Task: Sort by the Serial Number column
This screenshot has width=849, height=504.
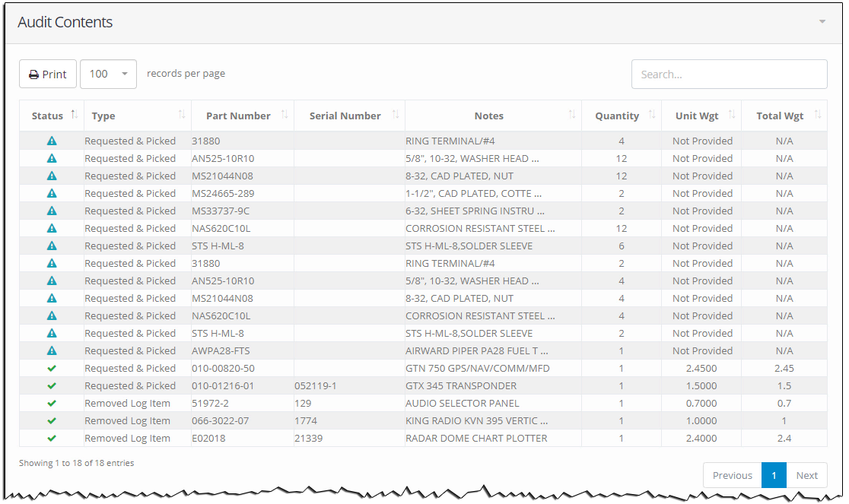Action: tap(349, 116)
